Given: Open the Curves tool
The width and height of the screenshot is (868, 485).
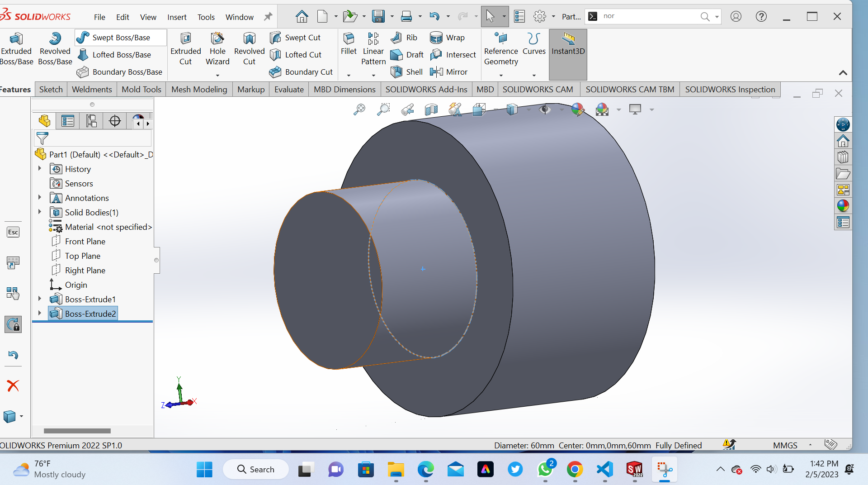Looking at the screenshot, I should click(534, 44).
